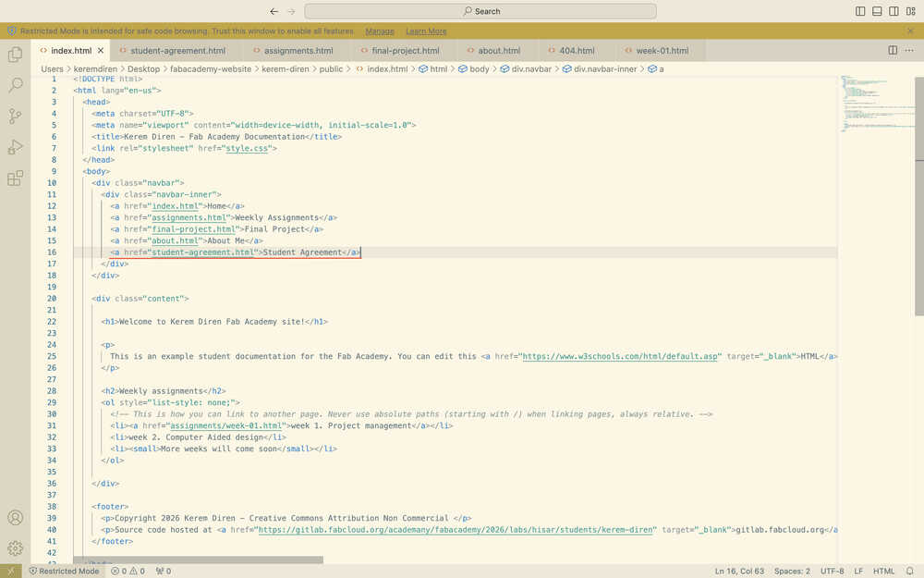Open the Accounts menu icon
Screen dimensions: 924x578
[16, 517]
